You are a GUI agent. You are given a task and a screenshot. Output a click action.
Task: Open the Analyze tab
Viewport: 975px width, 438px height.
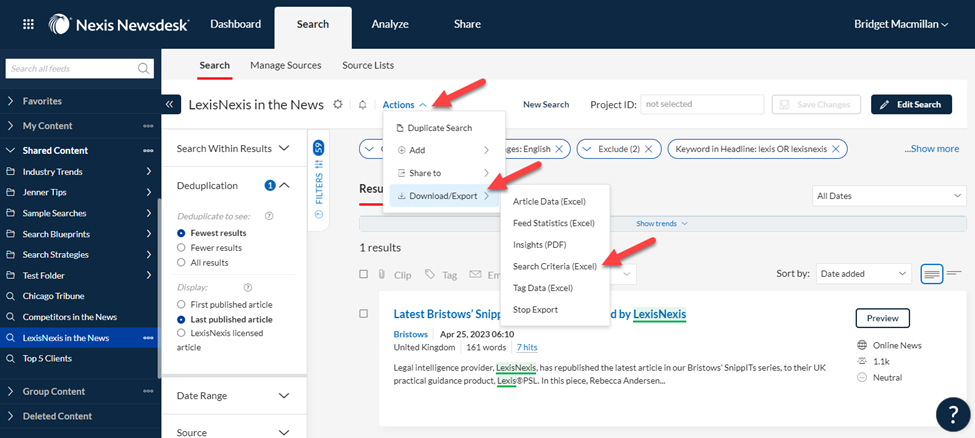point(390,24)
